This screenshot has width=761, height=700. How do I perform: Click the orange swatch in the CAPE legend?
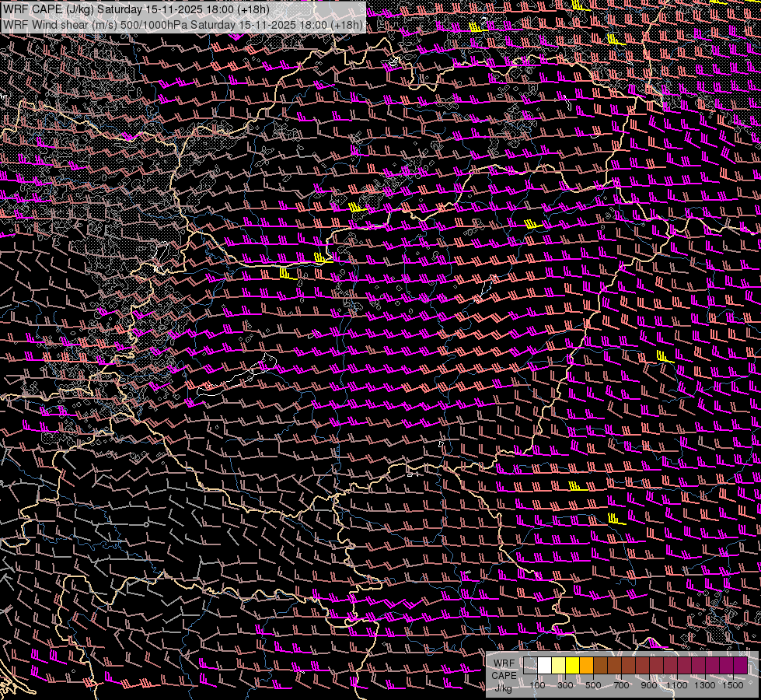click(587, 665)
